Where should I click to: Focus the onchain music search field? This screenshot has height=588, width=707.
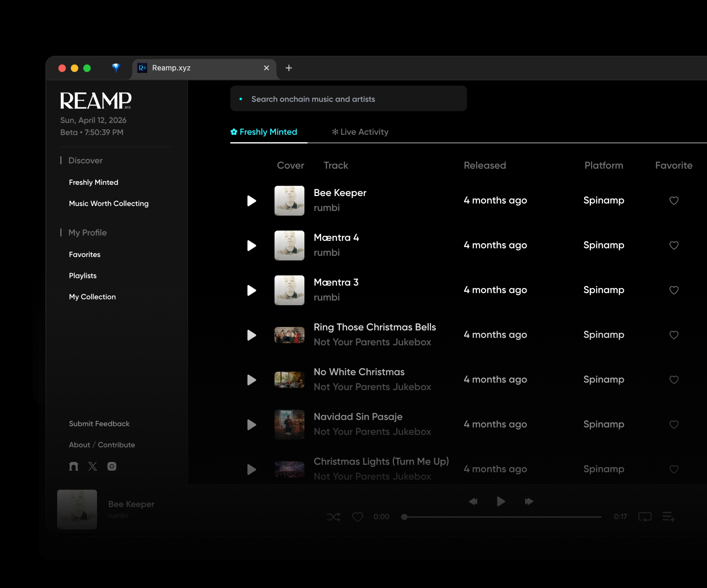349,99
